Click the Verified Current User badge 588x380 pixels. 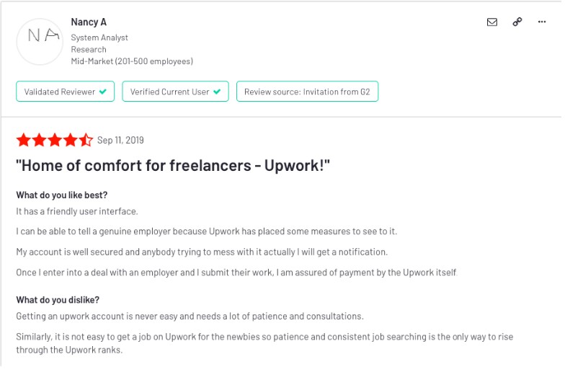175,92
